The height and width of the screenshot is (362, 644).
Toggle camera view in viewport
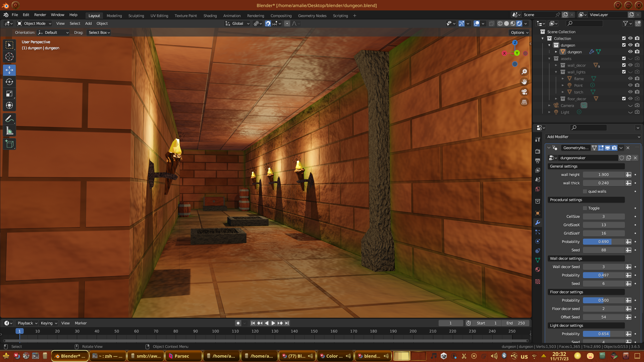524,92
